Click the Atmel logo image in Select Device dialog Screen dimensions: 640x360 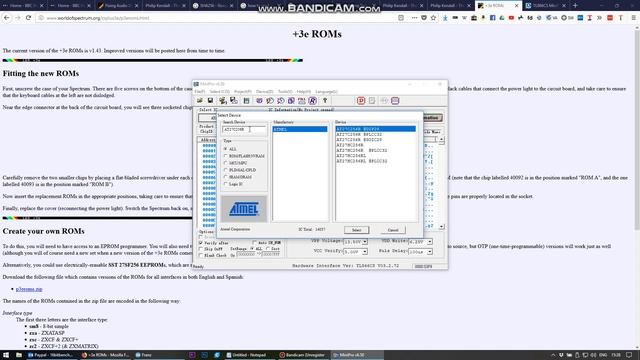tap(244, 209)
